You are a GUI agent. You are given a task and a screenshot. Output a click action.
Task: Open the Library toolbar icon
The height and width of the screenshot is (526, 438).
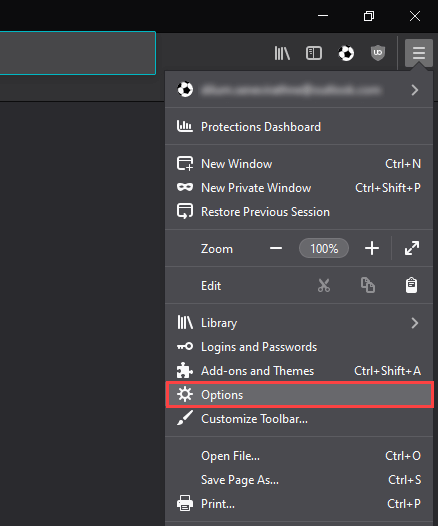282,53
